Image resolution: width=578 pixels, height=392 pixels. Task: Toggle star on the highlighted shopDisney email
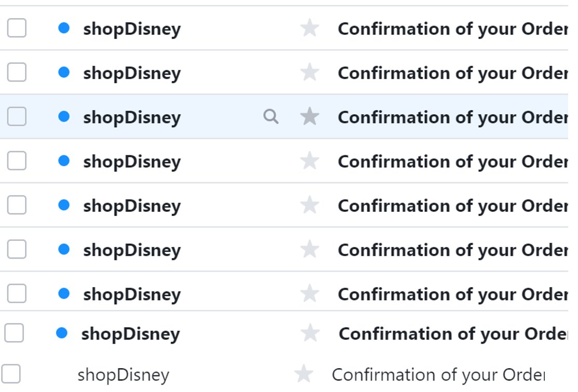coord(310,116)
